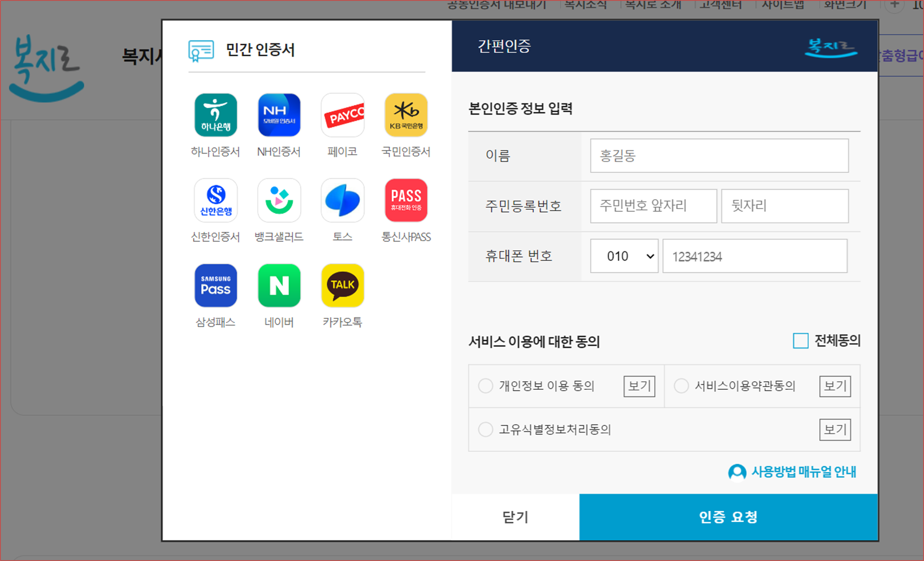
Task: Click the 인증 요청 button
Action: [727, 517]
